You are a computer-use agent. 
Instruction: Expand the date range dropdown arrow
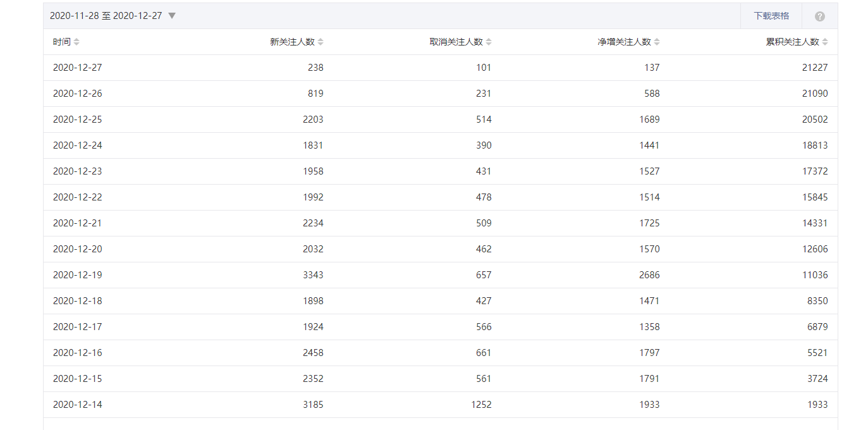[x=172, y=16]
